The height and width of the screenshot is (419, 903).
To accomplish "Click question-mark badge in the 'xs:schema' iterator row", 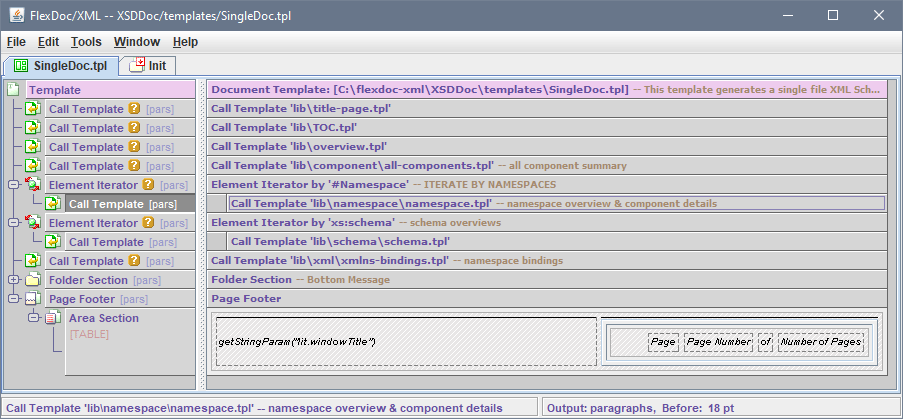I will tap(149, 223).
